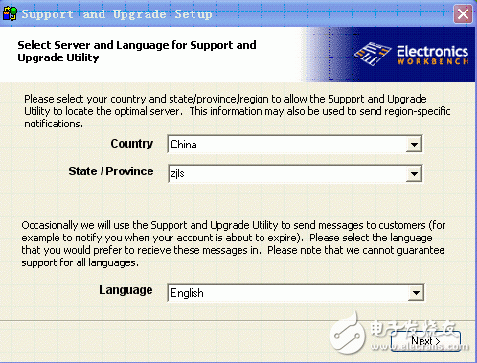This screenshot has height=363, width=477.
Task: Click the www.elecfans.com watermark link
Action: [x=420, y=347]
